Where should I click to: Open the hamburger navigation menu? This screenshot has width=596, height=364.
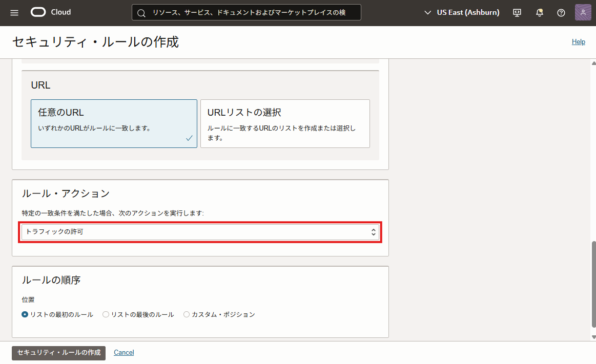point(14,12)
